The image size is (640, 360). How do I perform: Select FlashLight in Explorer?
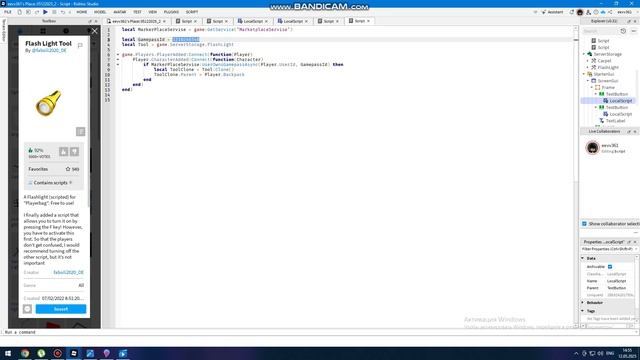pos(608,67)
